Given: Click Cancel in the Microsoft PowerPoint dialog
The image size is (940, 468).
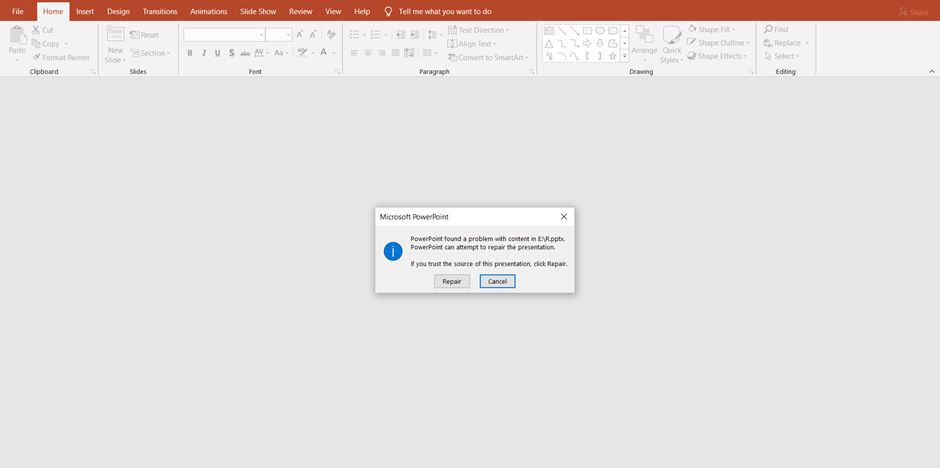Looking at the screenshot, I should pos(498,281).
